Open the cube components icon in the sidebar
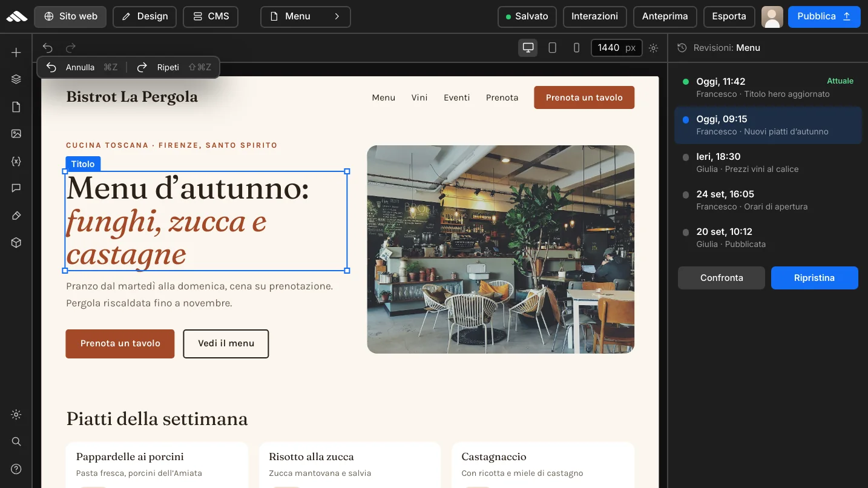The height and width of the screenshot is (488, 868). [x=16, y=243]
